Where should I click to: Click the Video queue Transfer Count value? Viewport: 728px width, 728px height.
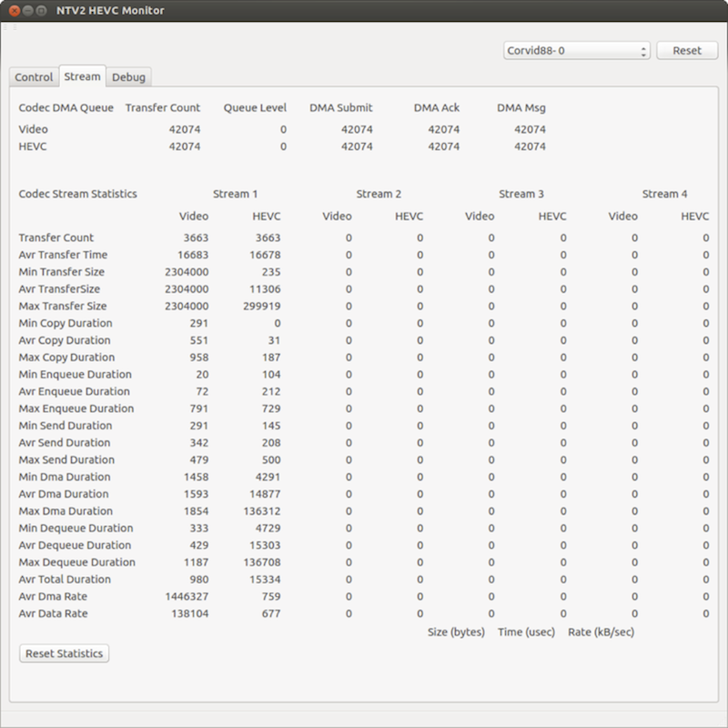pyautogui.click(x=185, y=129)
